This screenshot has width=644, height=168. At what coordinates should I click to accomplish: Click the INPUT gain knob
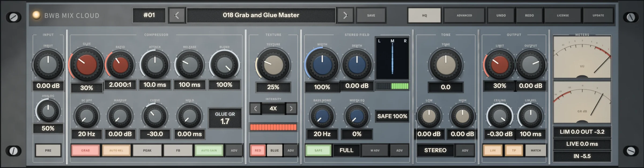[48, 65]
